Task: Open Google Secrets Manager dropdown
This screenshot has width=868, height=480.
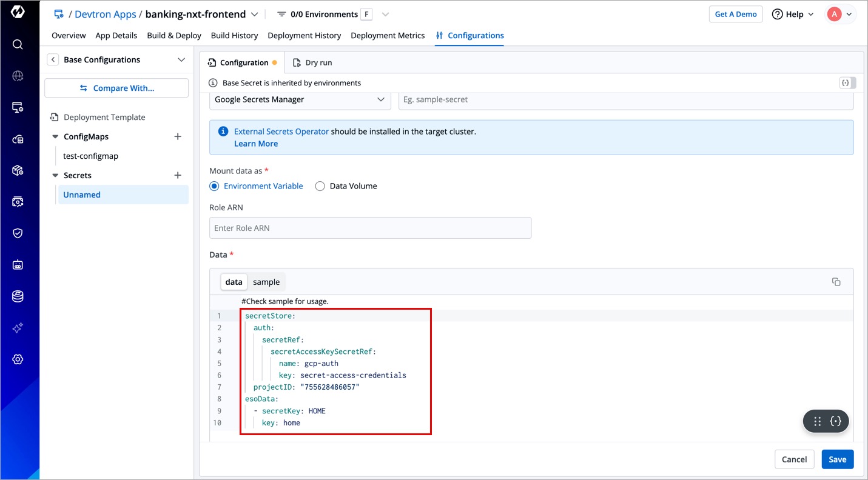Action: pos(300,99)
